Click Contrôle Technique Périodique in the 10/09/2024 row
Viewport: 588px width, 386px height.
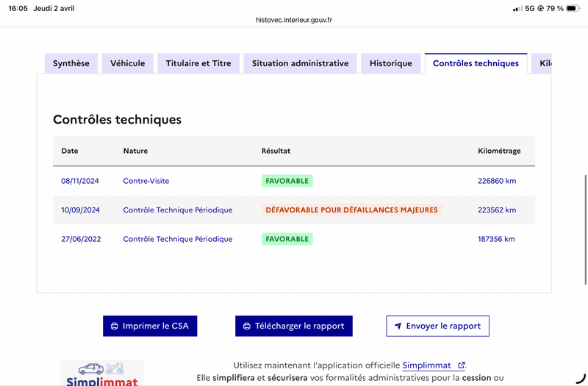(x=178, y=210)
